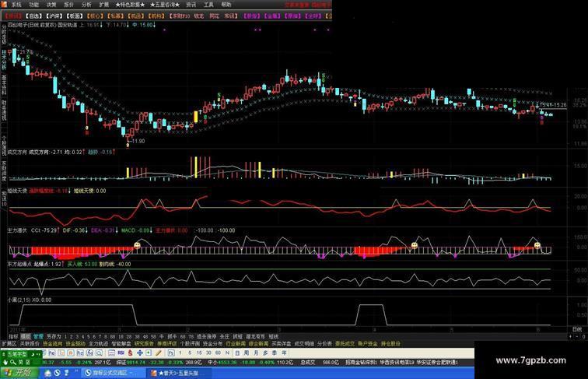Switch to ★普天3-五星头指 taskbar window
This screenshot has width=588, height=379.
coord(178,373)
